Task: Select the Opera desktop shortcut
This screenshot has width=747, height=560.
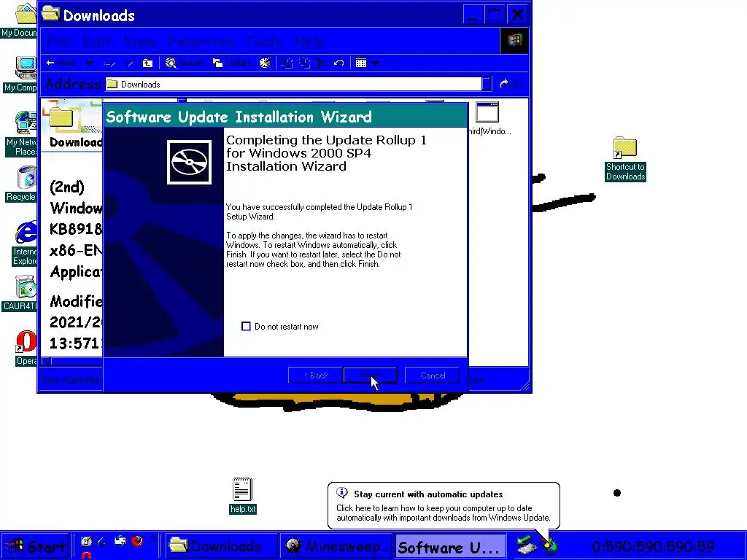Action: coord(26,348)
